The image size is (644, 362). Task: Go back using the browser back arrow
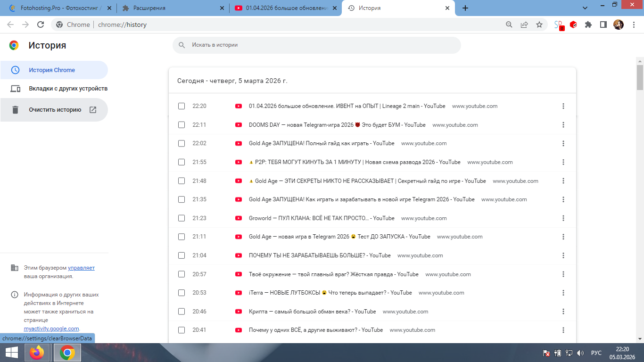click(10, 25)
